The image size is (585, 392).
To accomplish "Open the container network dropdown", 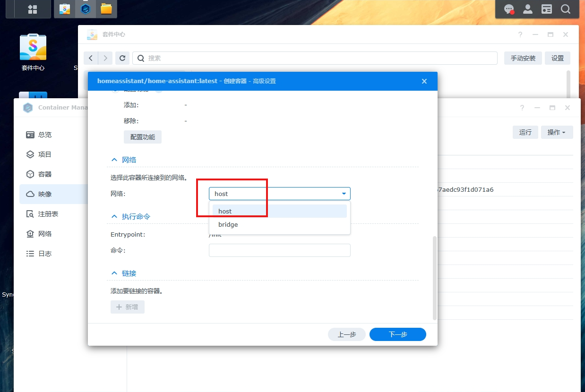I will tap(344, 194).
